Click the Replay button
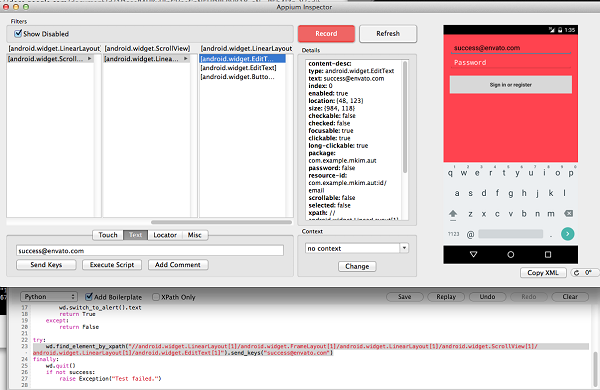 coord(446,297)
